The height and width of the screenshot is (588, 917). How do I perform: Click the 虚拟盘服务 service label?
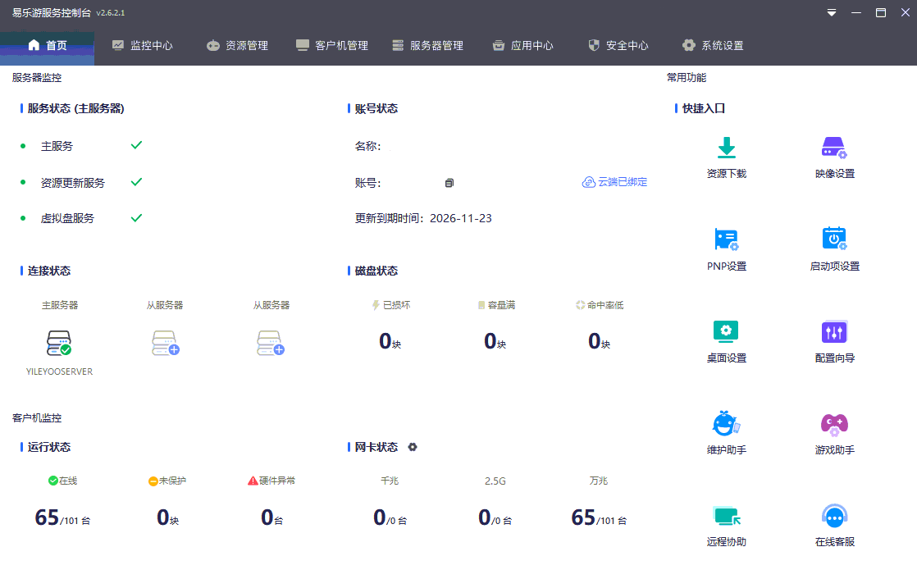67,219
